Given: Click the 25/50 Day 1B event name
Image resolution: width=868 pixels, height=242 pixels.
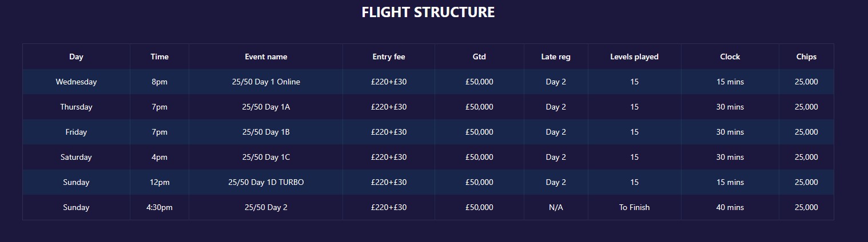Looking at the screenshot, I should (x=266, y=132).
